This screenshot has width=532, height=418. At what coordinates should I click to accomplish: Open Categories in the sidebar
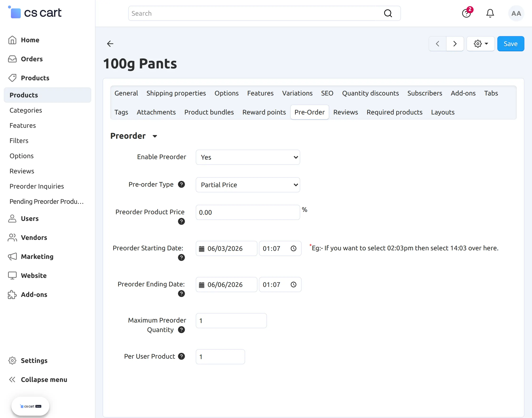[x=26, y=110]
